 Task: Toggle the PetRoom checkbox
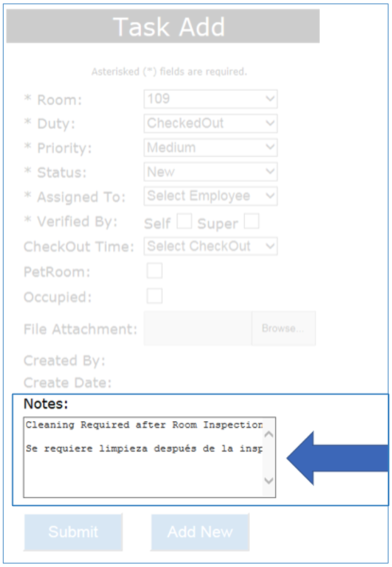coord(154,270)
